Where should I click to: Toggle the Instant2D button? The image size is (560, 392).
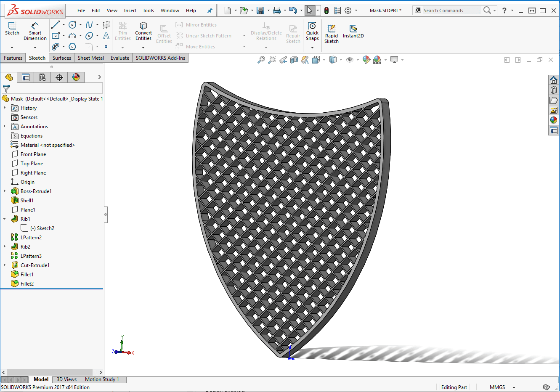click(353, 32)
